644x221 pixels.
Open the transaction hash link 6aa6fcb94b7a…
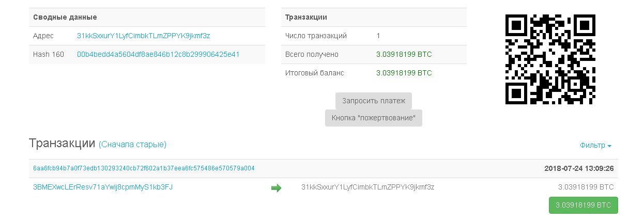[x=144, y=168]
